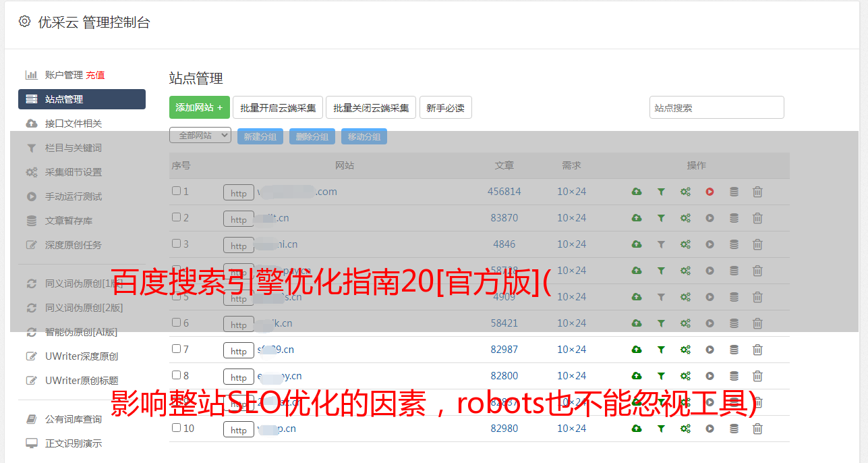Click the cloud icon in the 4909 row

coord(637,297)
